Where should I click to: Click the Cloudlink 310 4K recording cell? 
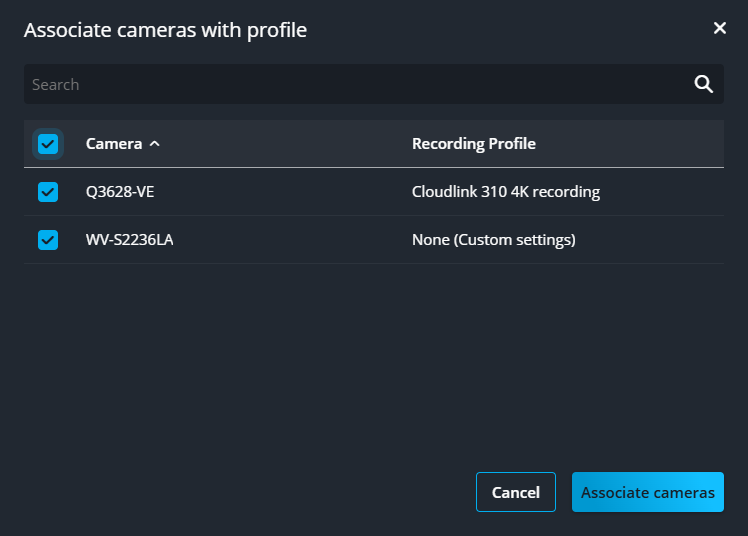pyautogui.click(x=505, y=192)
